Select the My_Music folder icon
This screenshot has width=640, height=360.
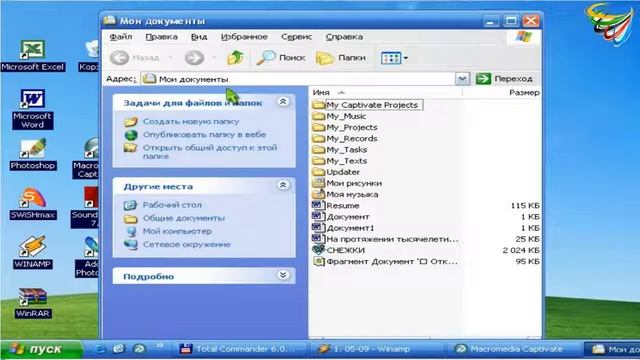click(x=318, y=116)
